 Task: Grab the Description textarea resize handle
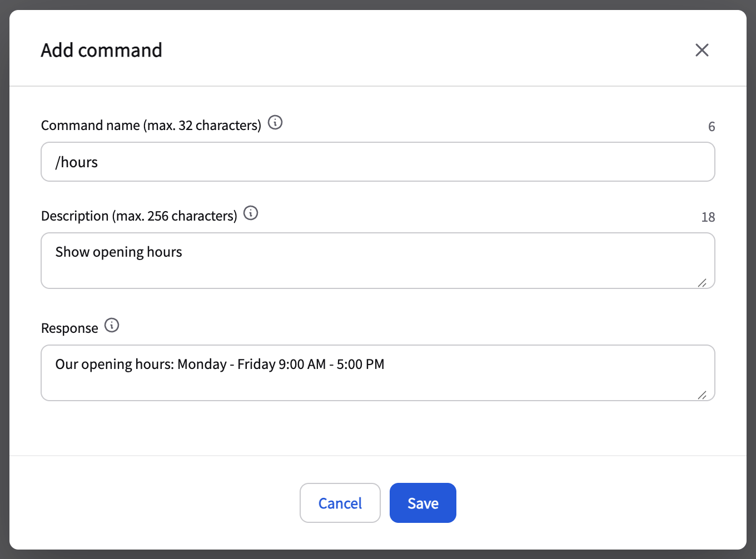[x=702, y=283]
